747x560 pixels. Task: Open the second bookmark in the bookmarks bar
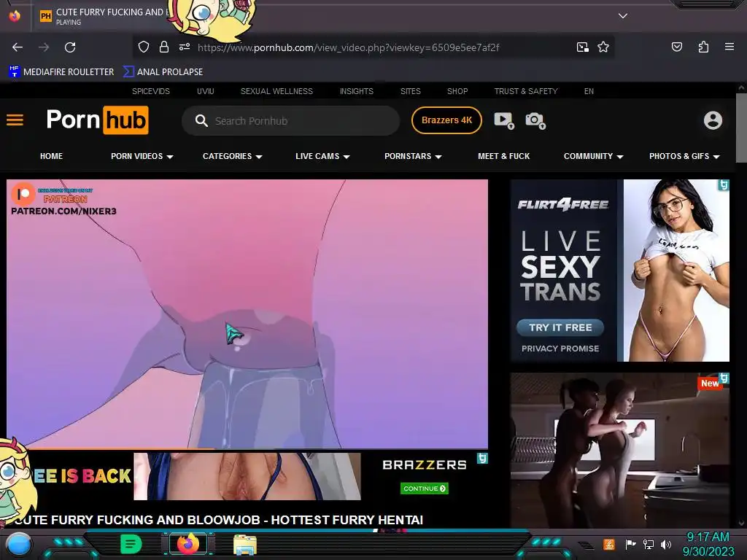tap(163, 72)
